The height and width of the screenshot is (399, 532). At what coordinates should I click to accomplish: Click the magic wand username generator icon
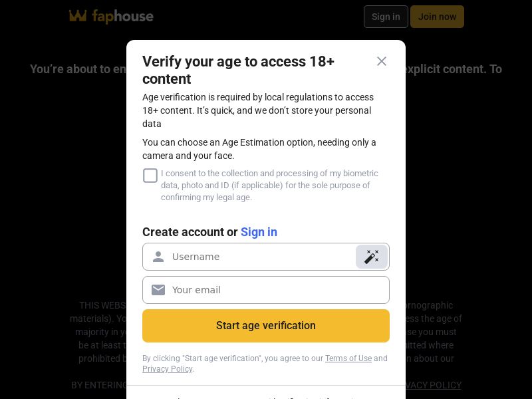pos(372,257)
